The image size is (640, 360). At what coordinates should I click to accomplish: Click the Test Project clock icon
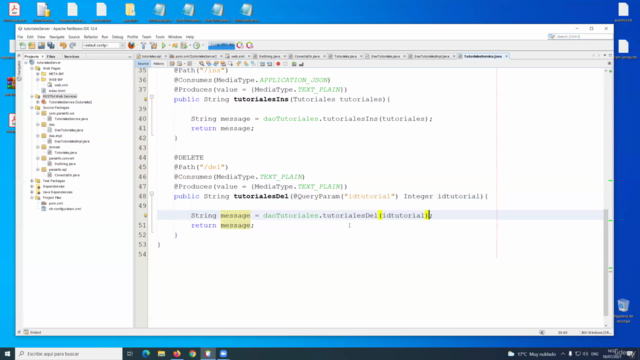197,45
